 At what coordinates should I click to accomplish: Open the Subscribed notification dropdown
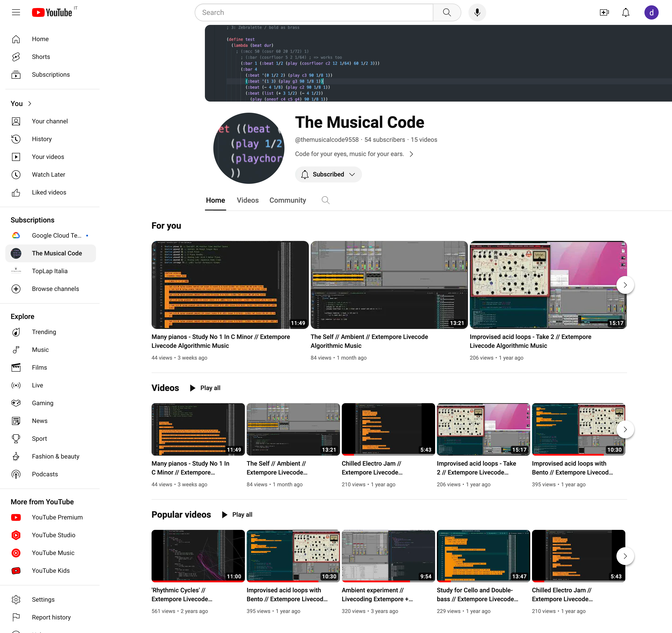pyautogui.click(x=328, y=174)
